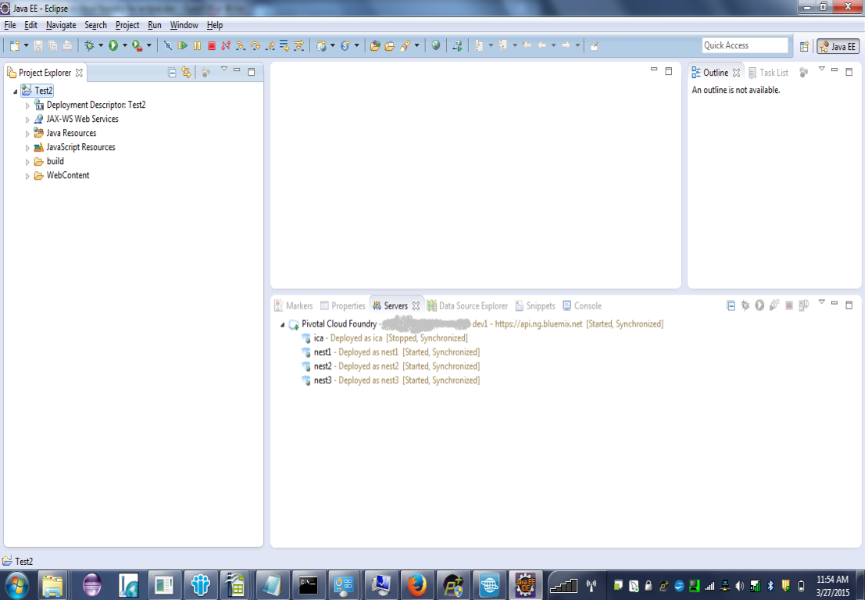Toggle Link with Editor in Project Explorer
The height and width of the screenshot is (600, 868).
tap(186, 72)
